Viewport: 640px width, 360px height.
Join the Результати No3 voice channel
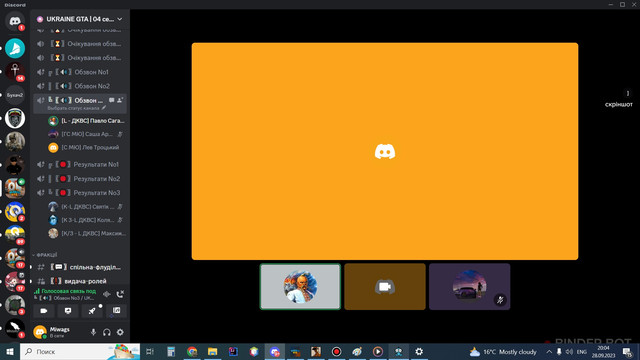pyautogui.click(x=80, y=193)
